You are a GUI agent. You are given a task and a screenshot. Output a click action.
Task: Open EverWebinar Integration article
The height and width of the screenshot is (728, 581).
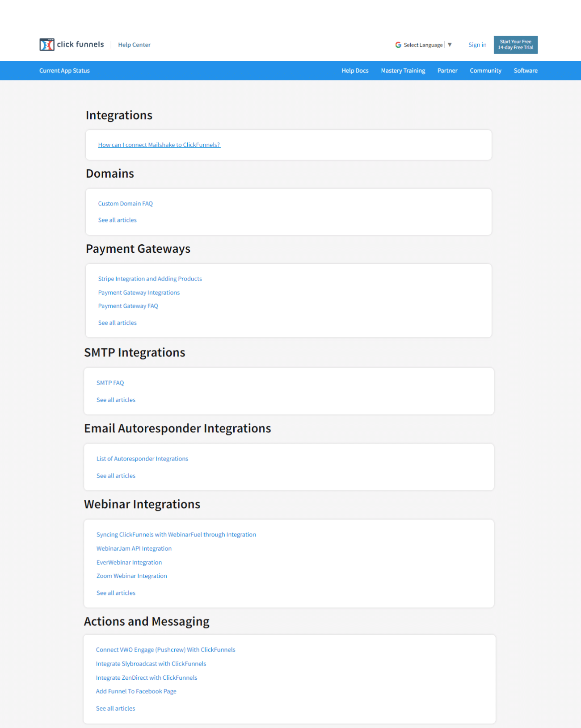pyautogui.click(x=129, y=562)
